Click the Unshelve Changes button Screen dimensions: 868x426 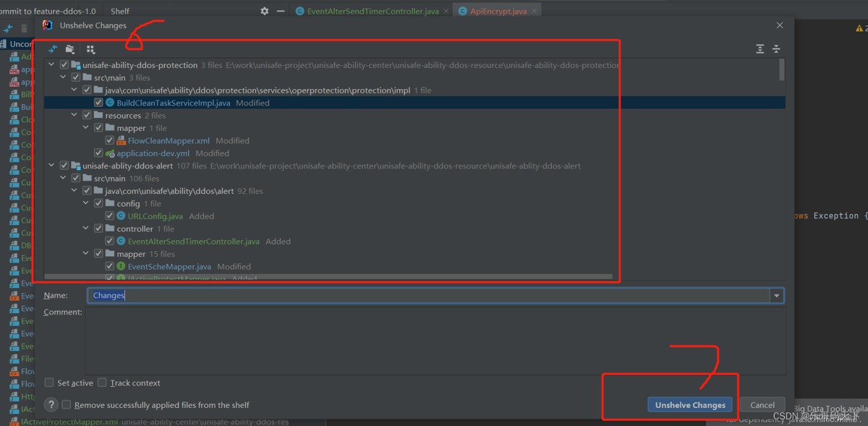coord(690,405)
